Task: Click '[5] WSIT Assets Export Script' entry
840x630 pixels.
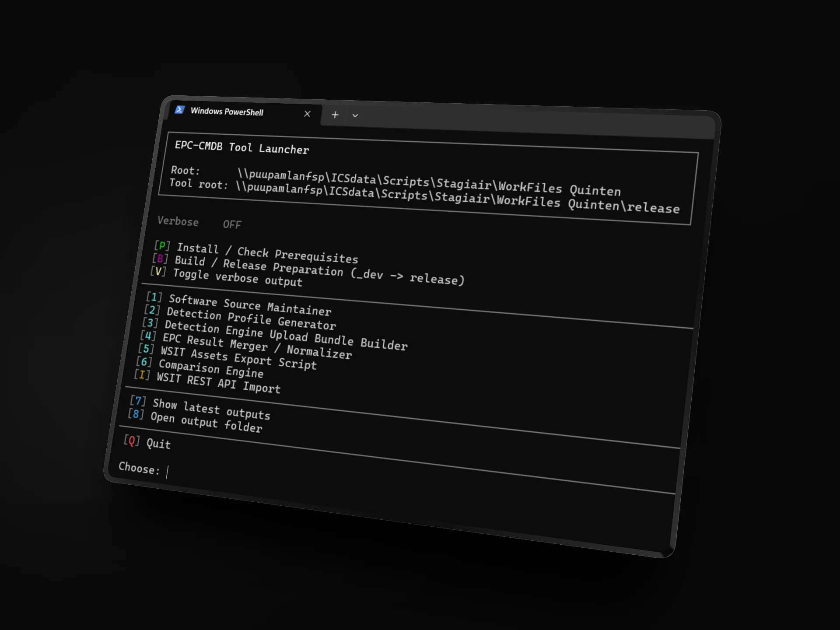Action: pyautogui.click(x=227, y=357)
